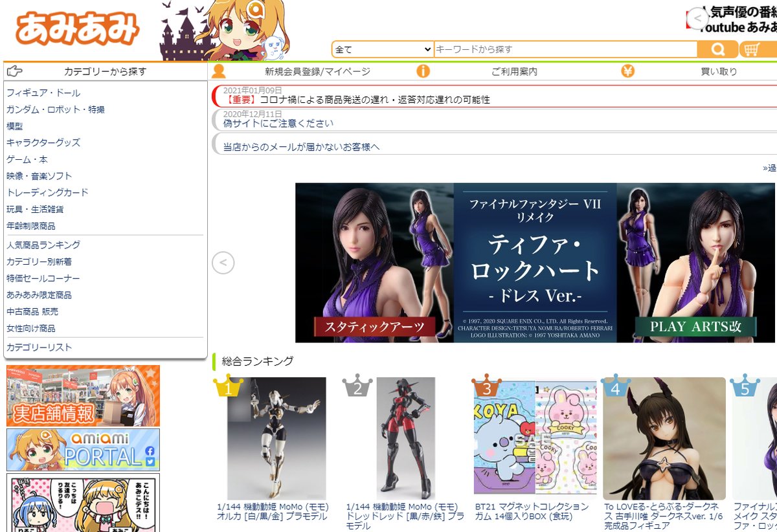
Task: Open 実店舗情報 banner
Action: coord(83,395)
